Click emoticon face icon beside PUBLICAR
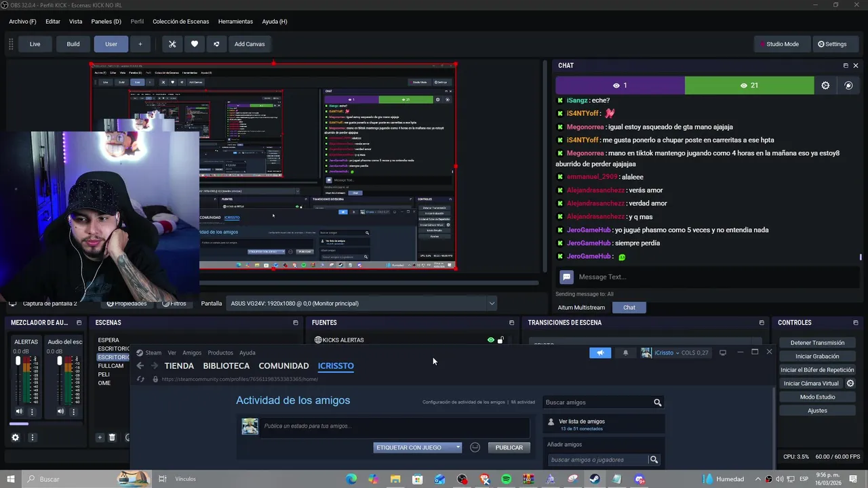 pyautogui.click(x=475, y=447)
